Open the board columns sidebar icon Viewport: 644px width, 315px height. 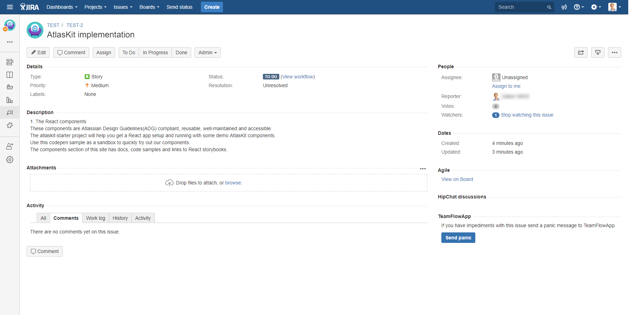(10, 75)
